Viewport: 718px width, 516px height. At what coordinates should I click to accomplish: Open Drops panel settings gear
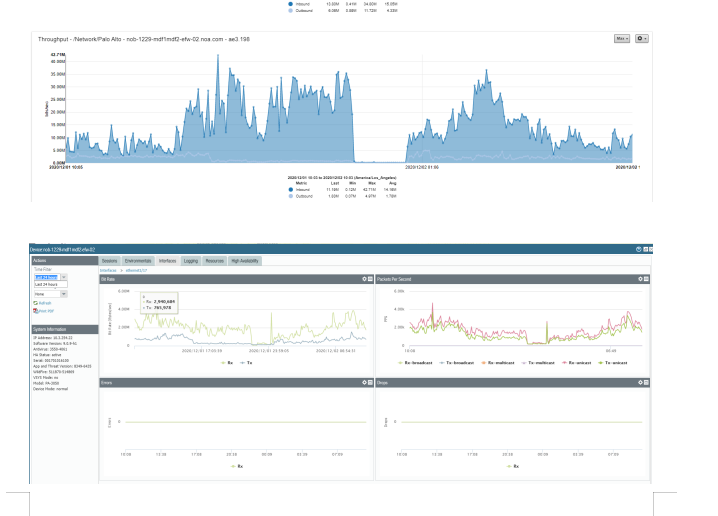point(641,383)
